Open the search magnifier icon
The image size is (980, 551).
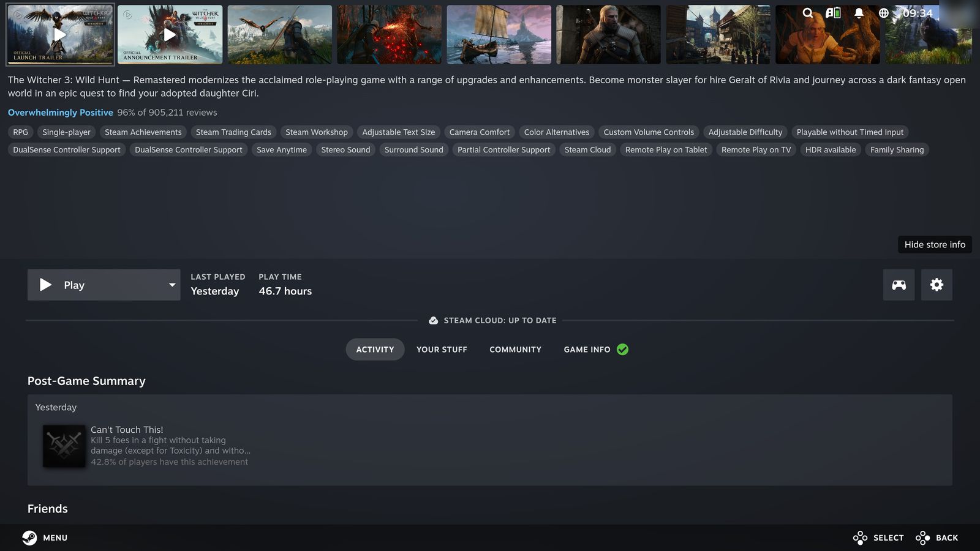coord(808,13)
